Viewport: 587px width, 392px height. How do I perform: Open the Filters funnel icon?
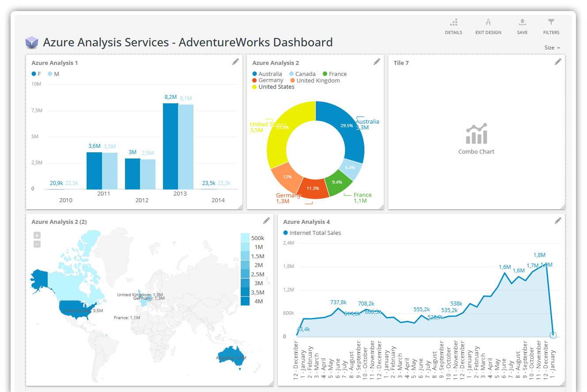(551, 22)
